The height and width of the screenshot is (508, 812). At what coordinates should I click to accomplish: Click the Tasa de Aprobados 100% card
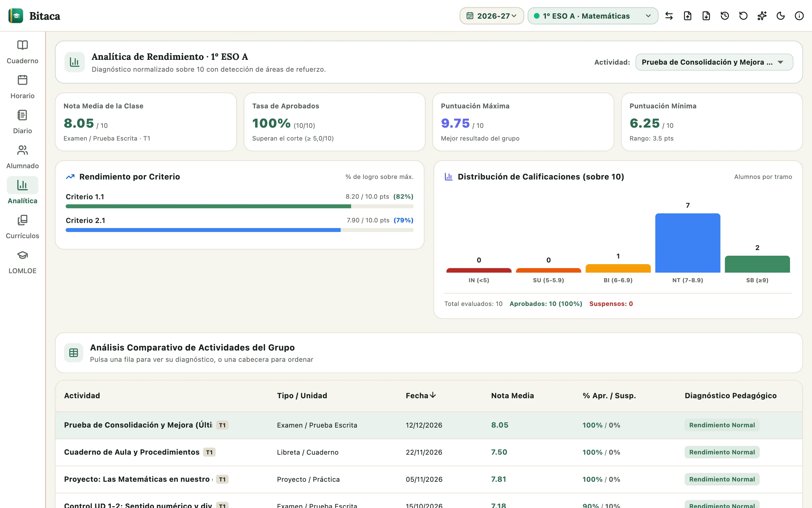click(335, 122)
